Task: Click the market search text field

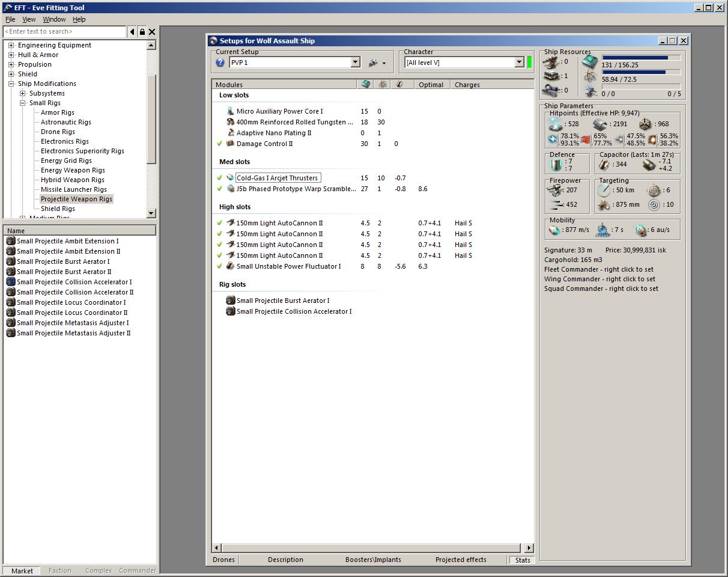Action: click(65, 31)
